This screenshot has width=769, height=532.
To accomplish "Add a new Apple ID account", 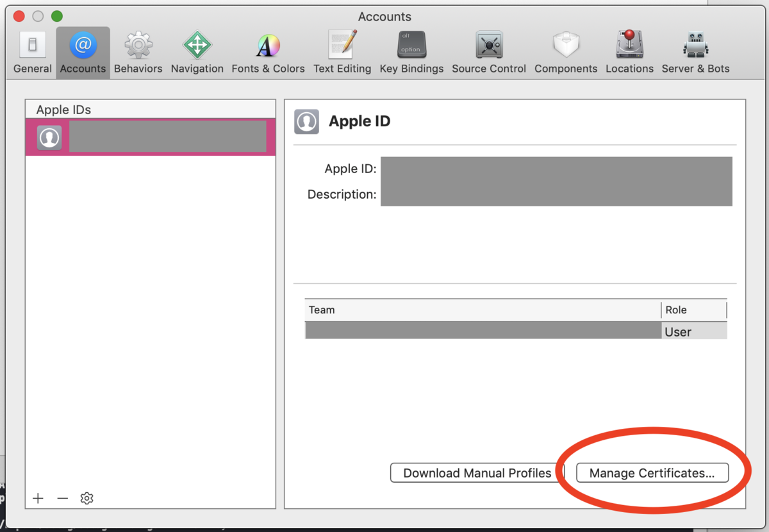I will 38,498.
